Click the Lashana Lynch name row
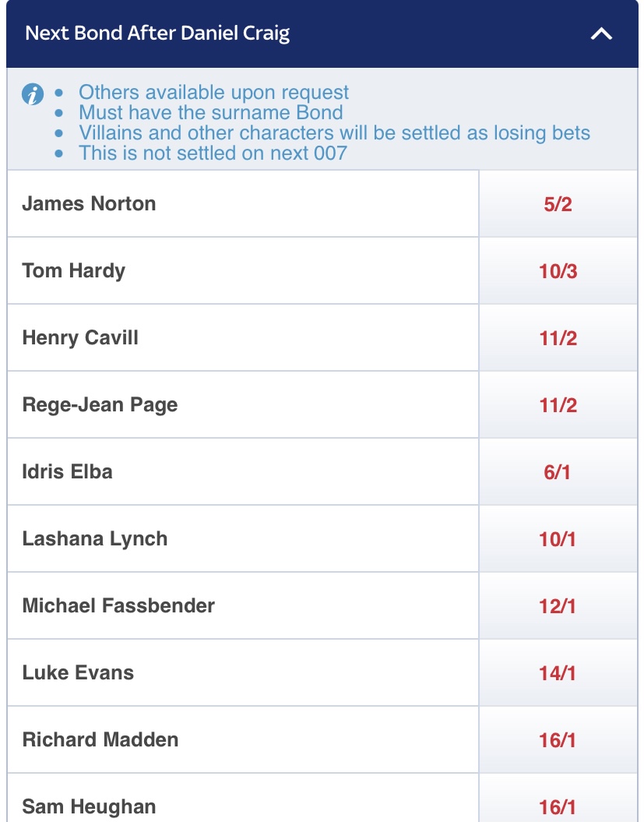The image size is (644, 822). click(243, 539)
